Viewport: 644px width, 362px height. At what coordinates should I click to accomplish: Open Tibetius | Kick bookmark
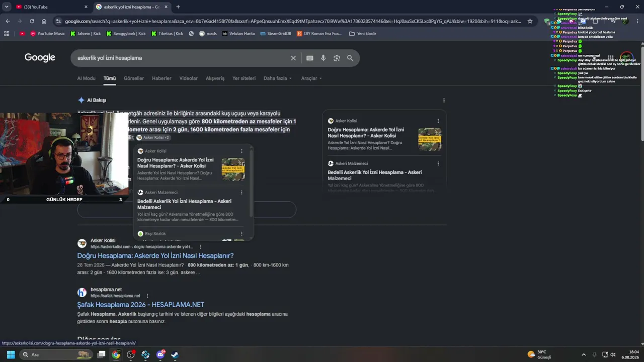pyautogui.click(x=168, y=34)
